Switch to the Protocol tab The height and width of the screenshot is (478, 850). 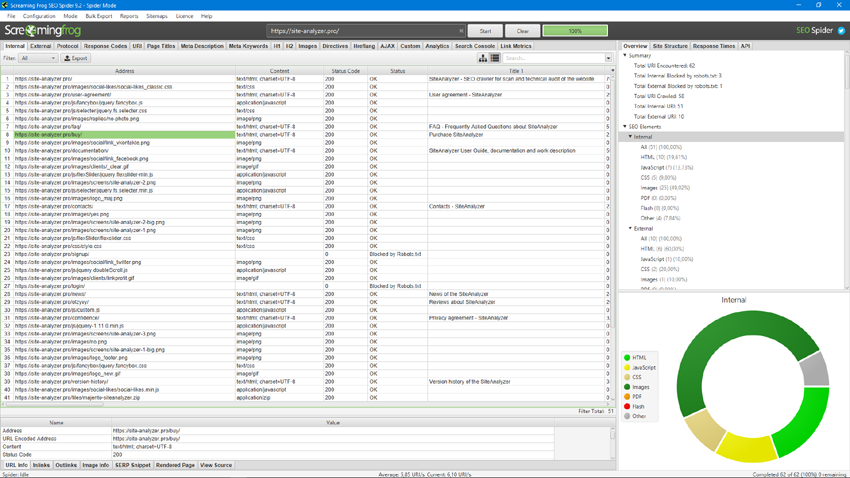68,46
